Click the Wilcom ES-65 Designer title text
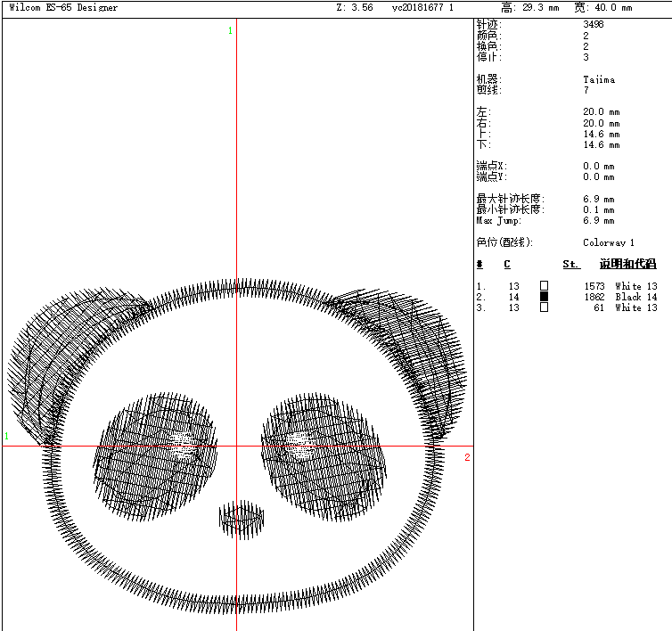 (x=63, y=8)
